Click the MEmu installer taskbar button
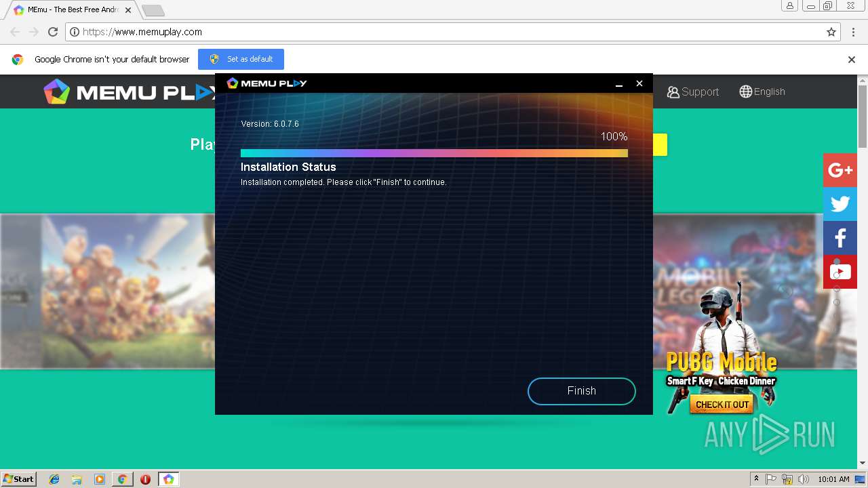Screen dimensions: 868x488 tap(169, 479)
